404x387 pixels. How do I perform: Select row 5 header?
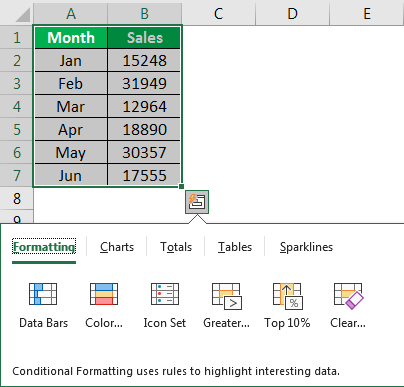click(x=17, y=129)
